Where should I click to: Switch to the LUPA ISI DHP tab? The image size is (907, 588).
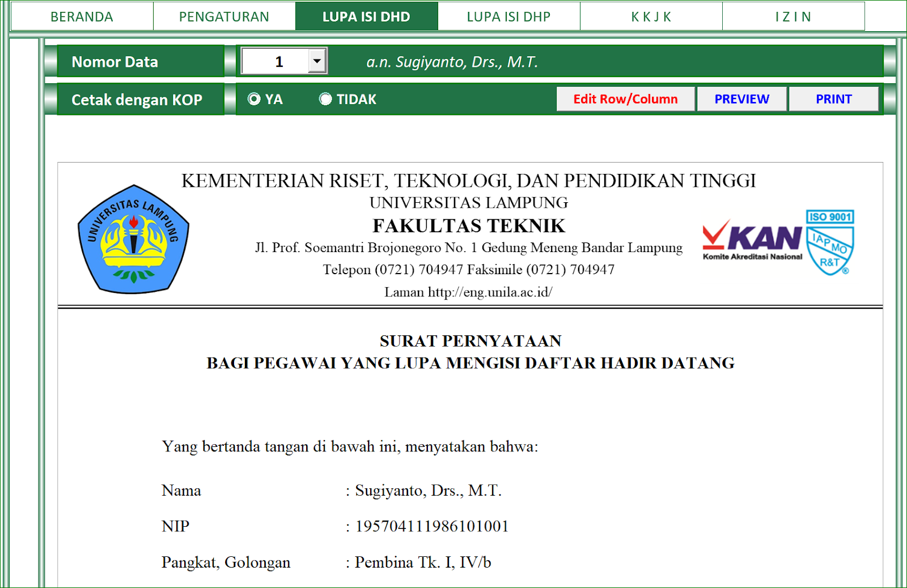(508, 16)
